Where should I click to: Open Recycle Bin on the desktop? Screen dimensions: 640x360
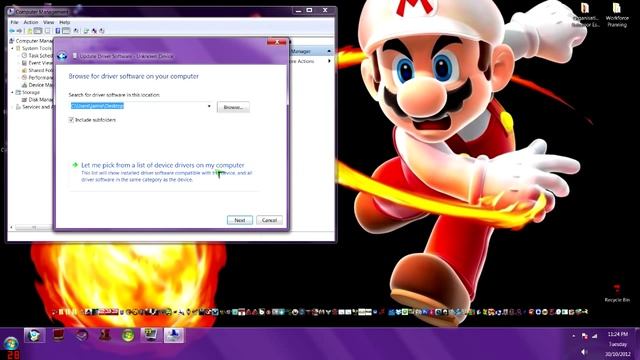click(x=617, y=293)
